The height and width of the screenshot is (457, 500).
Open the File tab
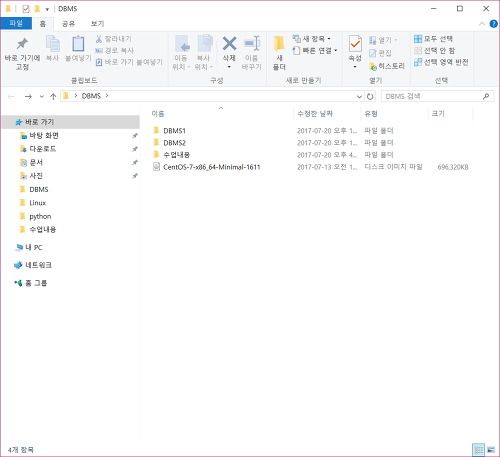tap(16, 23)
